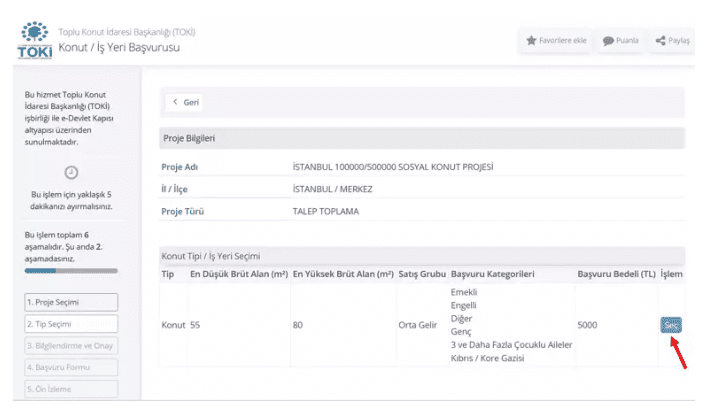719x418 pixels.
Task: Select step 5. Ön İzleme
Action: (71, 389)
